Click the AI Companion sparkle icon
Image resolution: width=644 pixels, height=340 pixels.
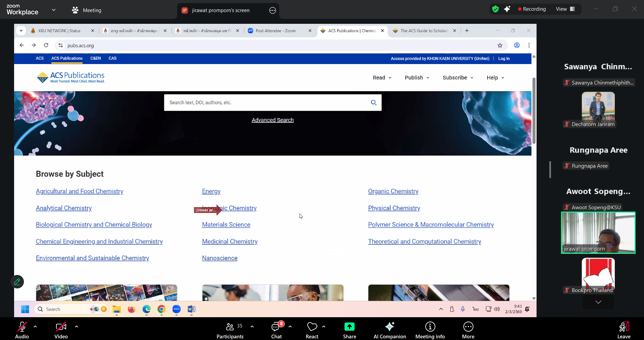[x=389, y=327]
